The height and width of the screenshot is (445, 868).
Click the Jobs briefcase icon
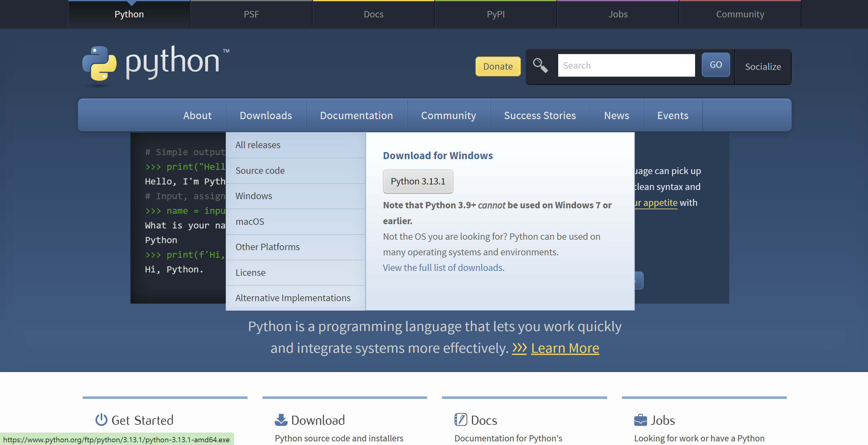pyautogui.click(x=640, y=420)
